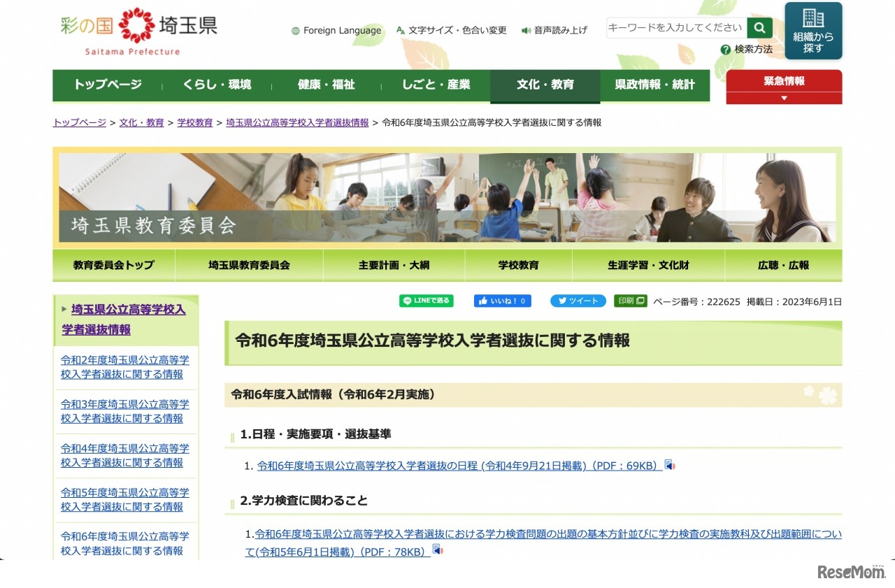Image resolution: width=895 pixels, height=588 pixels.
Task: Open 組織から探す building icon
Action: point(812,17)
